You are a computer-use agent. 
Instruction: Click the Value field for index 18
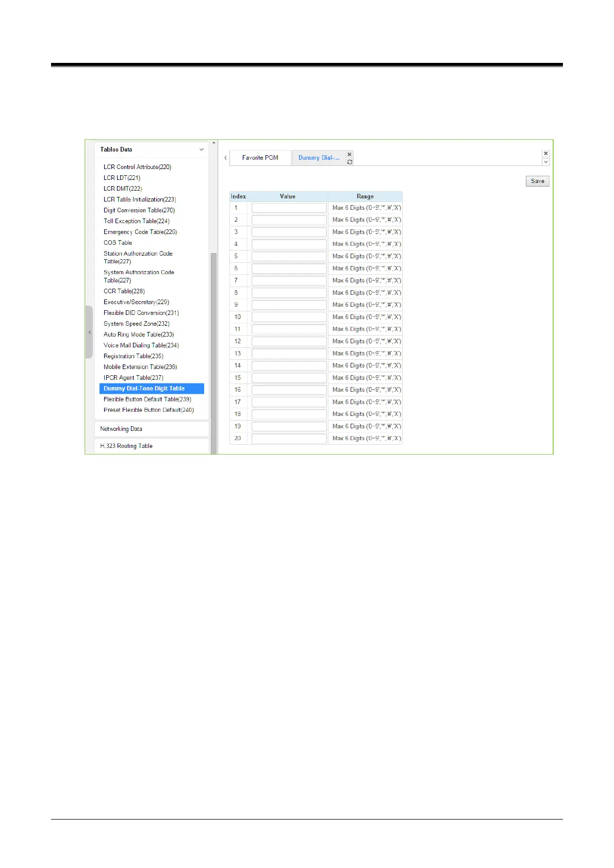[289, 414]
